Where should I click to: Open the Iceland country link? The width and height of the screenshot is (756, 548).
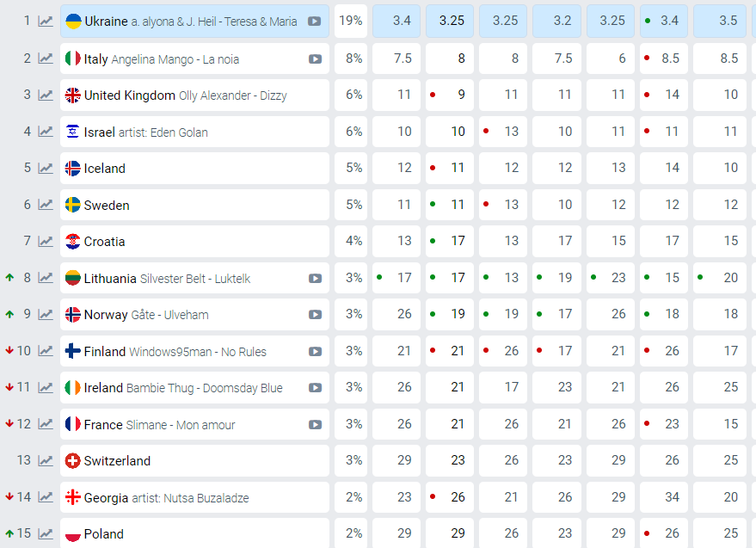[104, 169]
